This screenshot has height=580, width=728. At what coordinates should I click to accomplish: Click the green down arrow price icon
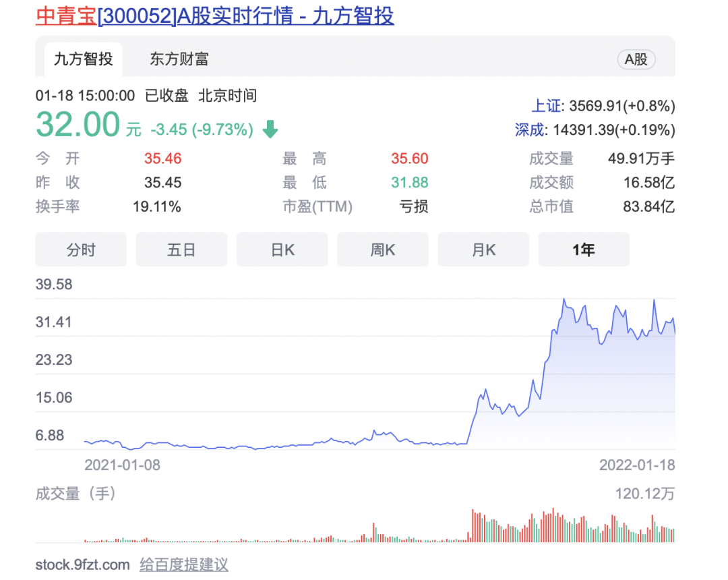tap(270, 129)
